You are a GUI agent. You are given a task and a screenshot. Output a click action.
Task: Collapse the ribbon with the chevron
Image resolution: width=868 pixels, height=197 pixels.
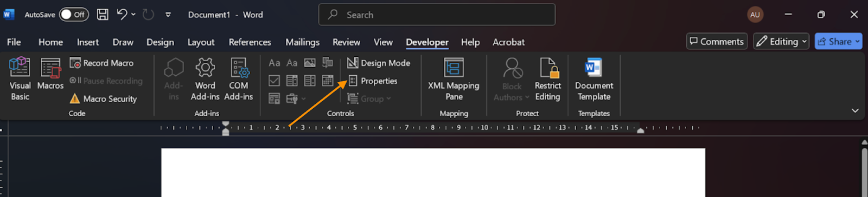point(855,110)
